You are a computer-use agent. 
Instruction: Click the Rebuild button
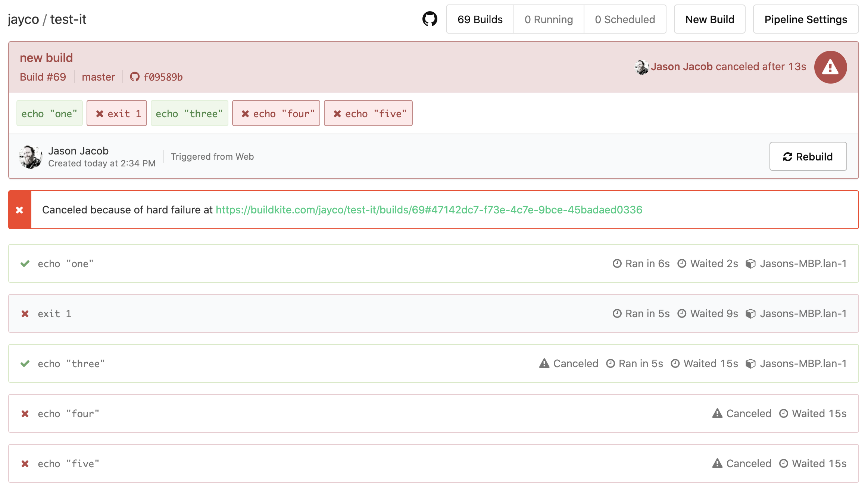(808, 157)
